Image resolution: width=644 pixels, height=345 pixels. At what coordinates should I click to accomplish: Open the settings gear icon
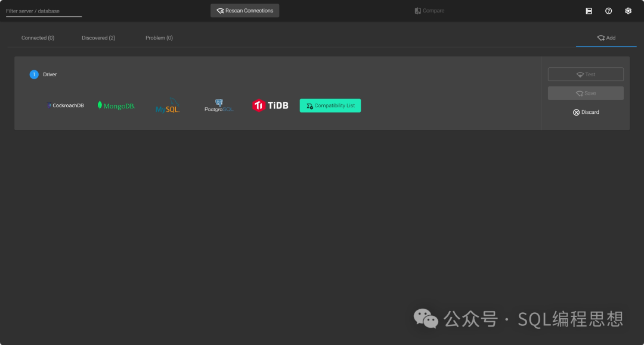628,11
